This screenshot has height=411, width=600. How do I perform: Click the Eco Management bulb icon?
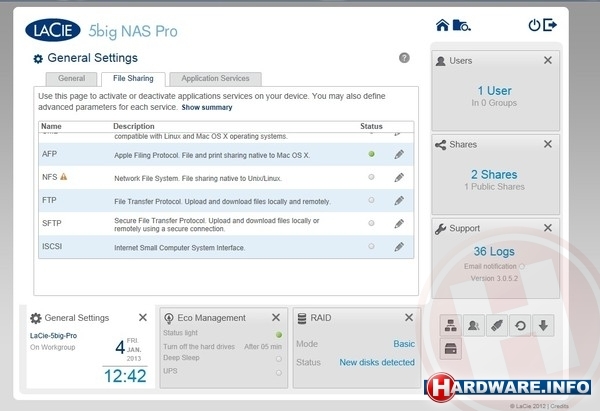169,318
